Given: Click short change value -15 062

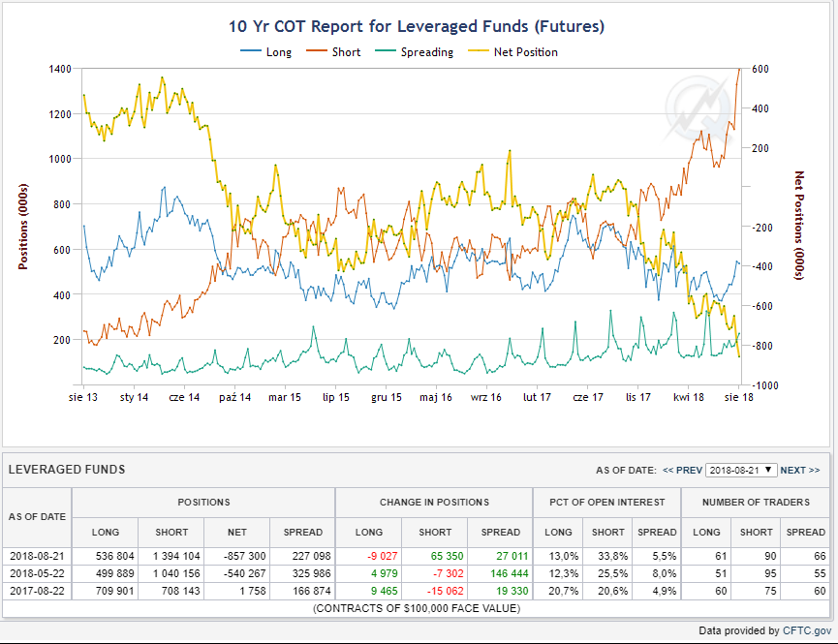Looking at the screenshot, I should (x=446, y=591).
